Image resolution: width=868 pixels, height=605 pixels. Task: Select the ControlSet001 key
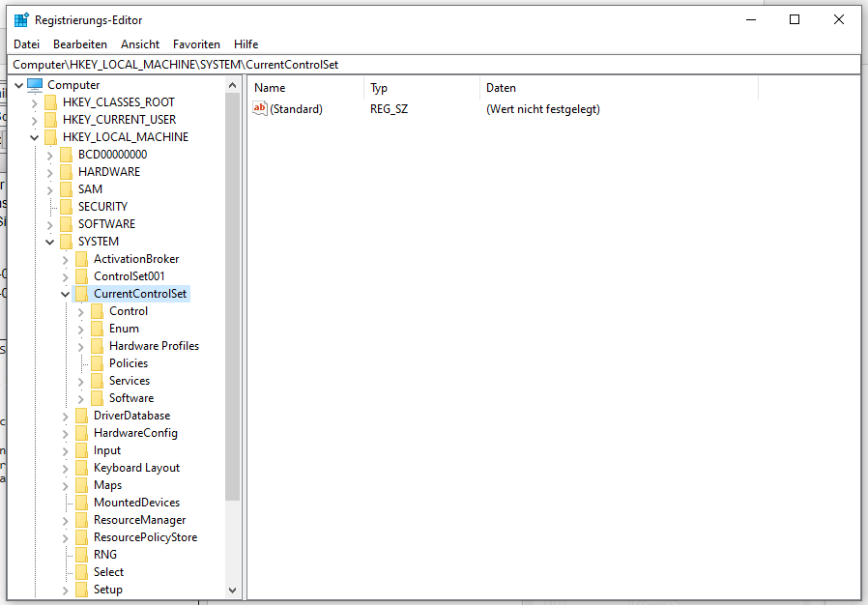pyautogui.click(x=129, y=276)
